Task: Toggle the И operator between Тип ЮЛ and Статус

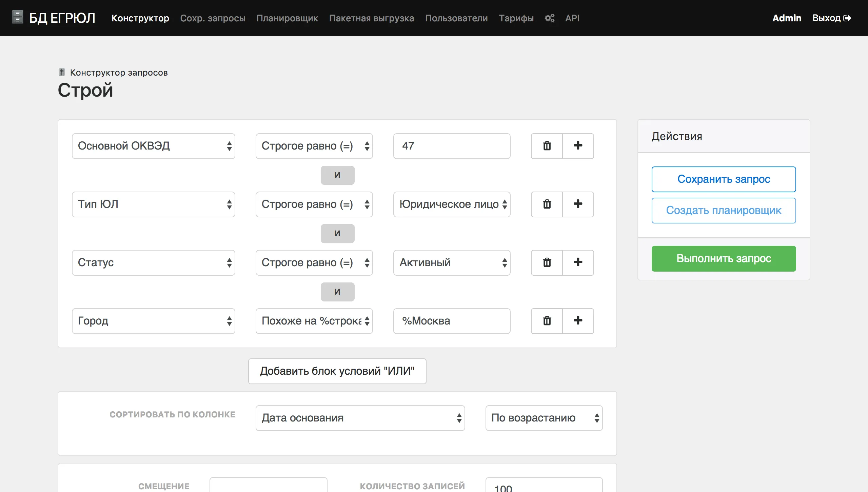Action: [x=337, y=233]
